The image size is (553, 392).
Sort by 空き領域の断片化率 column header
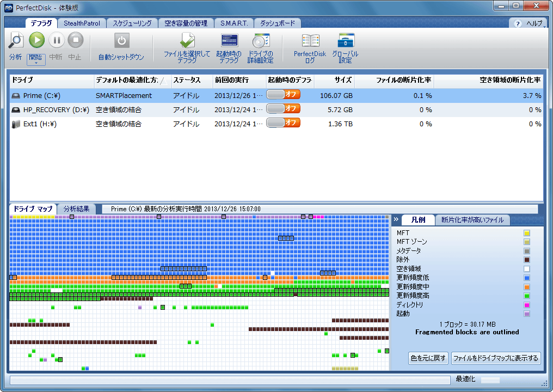[488, 80]
